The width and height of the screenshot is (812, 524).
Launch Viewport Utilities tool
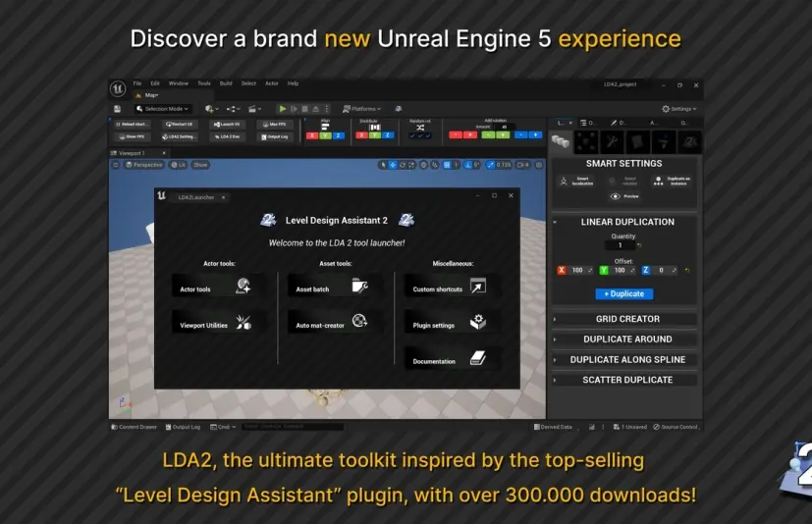pos(216,324)
